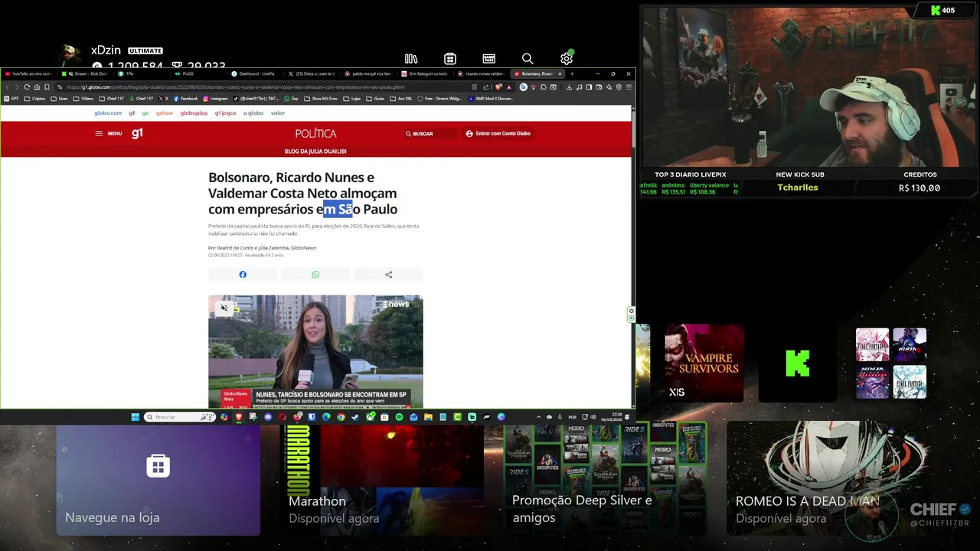The image size is (980, 551).
Task: Share the article on Facebook
Action: tap(243, 275)
